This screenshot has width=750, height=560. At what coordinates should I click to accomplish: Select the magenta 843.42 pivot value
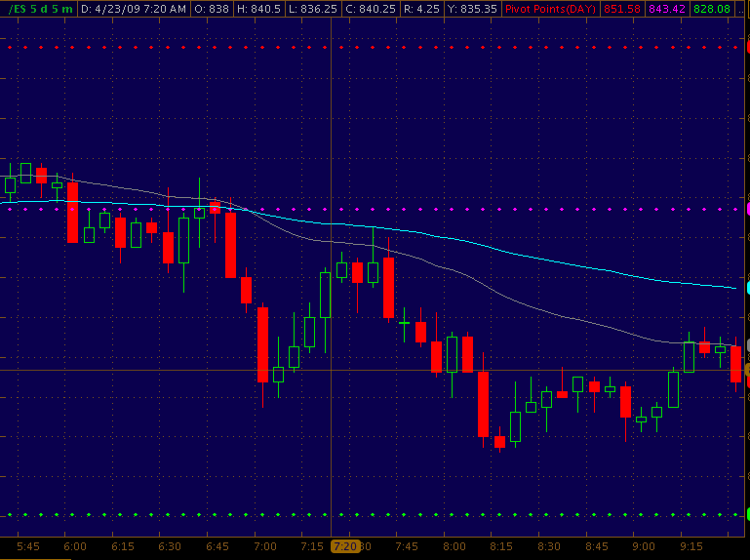tap(667, 9)
